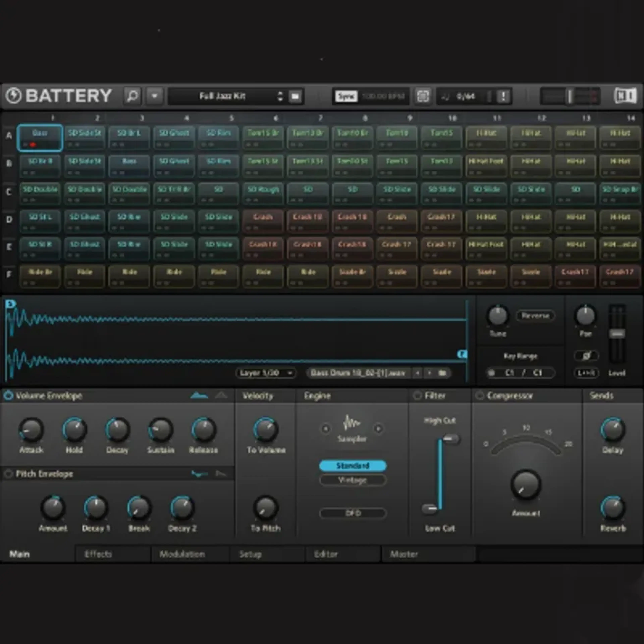Click the master volume slider in header
Screen dimensions: 644x644
pos(570,96)
